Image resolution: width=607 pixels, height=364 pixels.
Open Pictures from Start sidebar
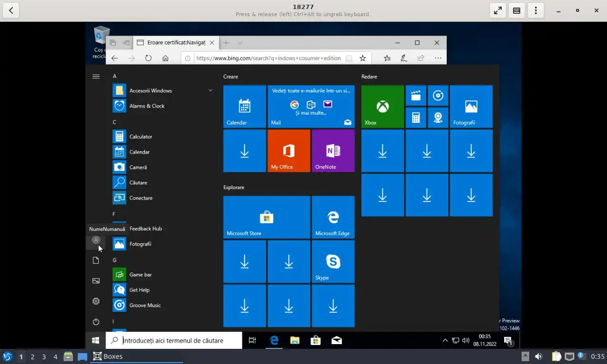click(x=96, y=281)
